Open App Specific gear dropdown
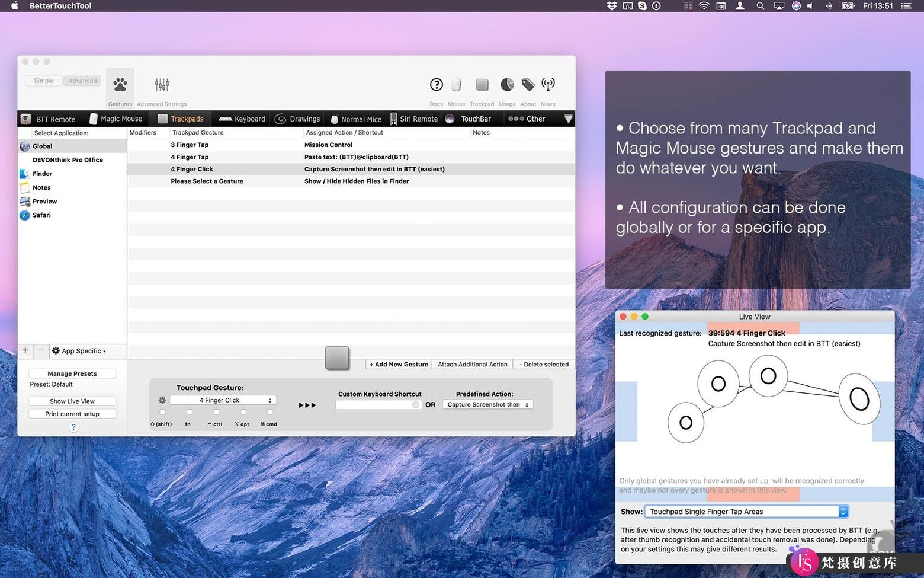 [x=79, y=351]
